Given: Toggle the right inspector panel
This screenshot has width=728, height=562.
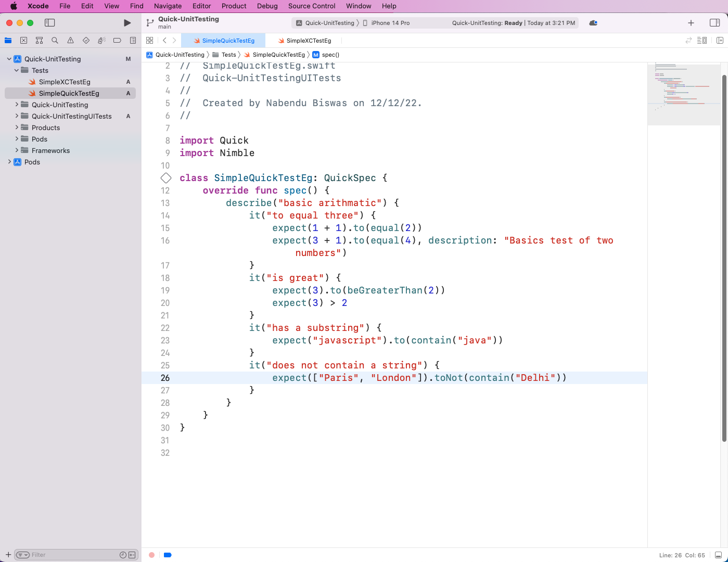Looking at the screenshot, I should pos(714,23).
